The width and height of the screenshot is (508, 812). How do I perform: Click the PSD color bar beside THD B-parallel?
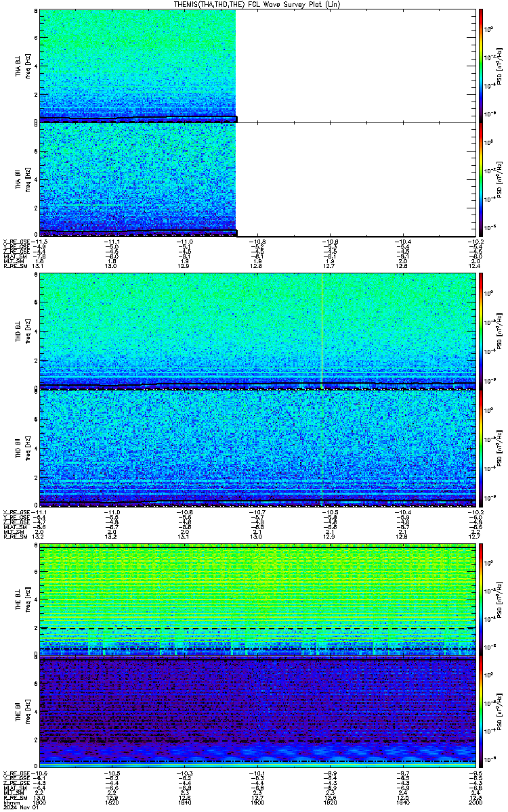(x=482, y=449)
